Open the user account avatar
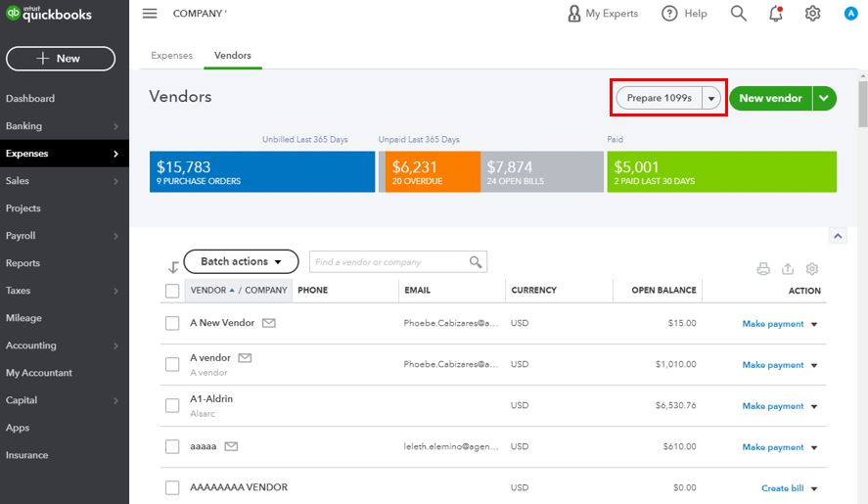Screen dimensions: 868x504 point(850,14)
